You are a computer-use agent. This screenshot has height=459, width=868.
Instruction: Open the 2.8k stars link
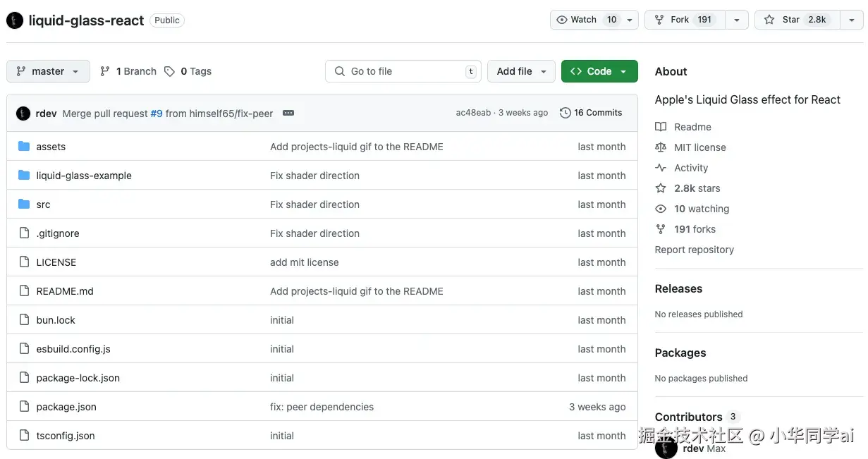(x=697, y=188)
